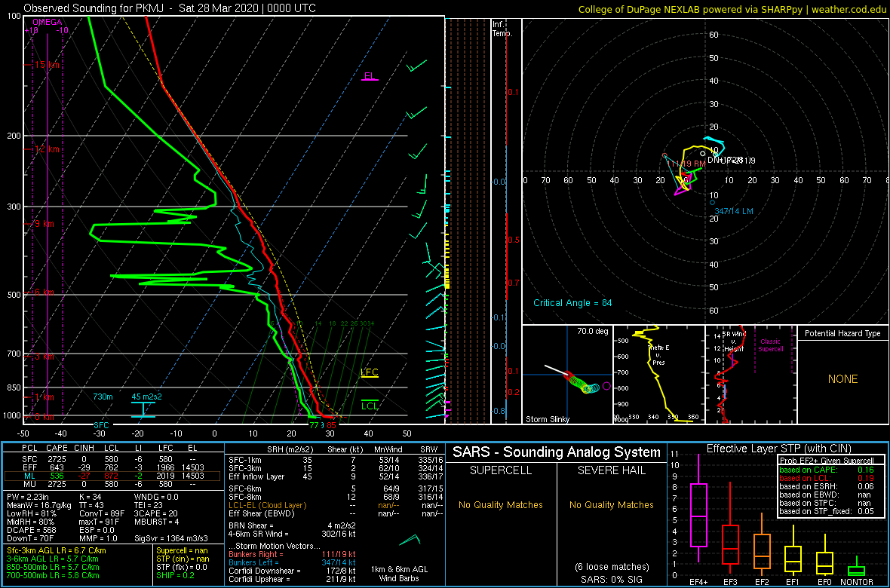Click "Effective Layer STP (with CIN)" heading

778,449
